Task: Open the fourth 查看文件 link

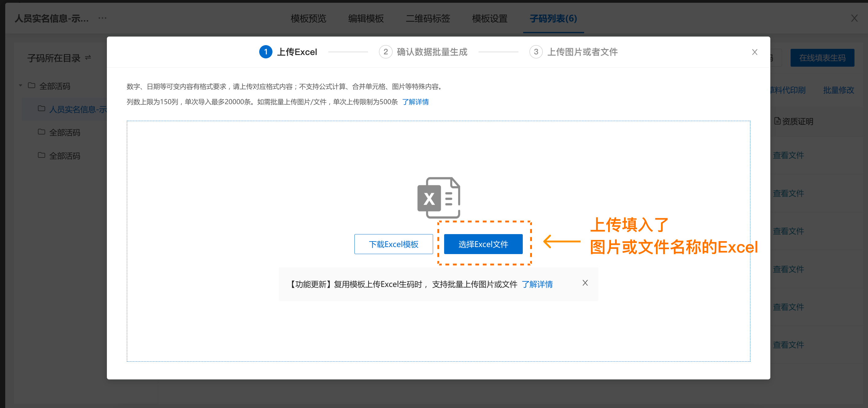Action: pyautogui.click(x=788, y=269)
